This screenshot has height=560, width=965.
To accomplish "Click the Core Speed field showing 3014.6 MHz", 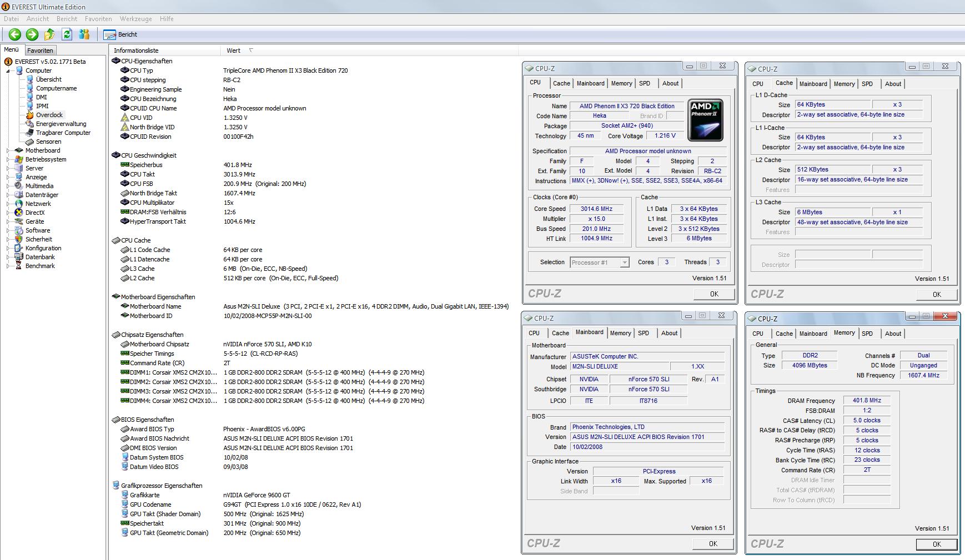I will pyautogui.click(x=597, y=209).
